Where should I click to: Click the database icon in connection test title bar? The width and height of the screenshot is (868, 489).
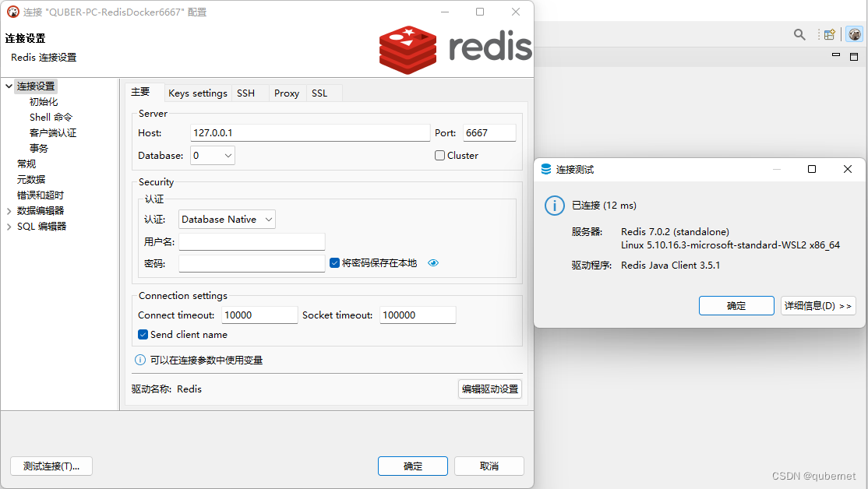(546, 169)
